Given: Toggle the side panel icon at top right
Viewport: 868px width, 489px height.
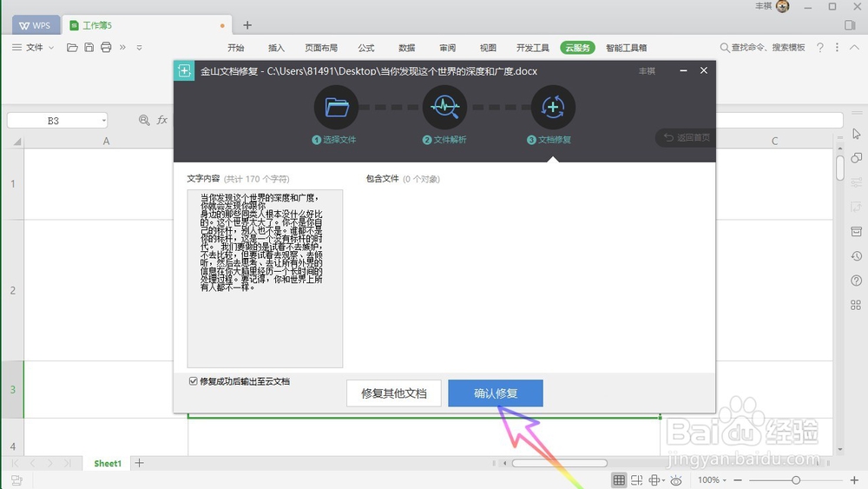Looking at the screenshot, I should tap(851, 25).
